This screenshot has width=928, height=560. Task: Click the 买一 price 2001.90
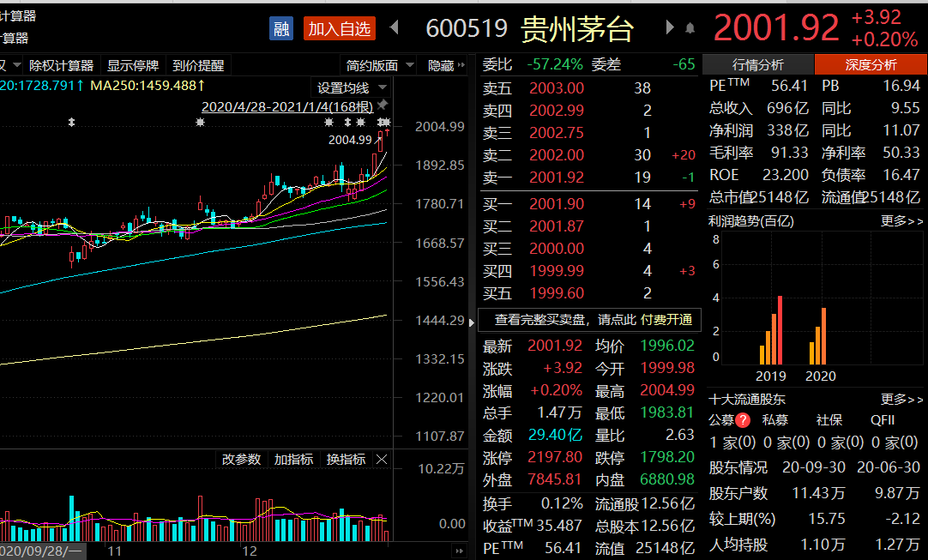[557, 204]
